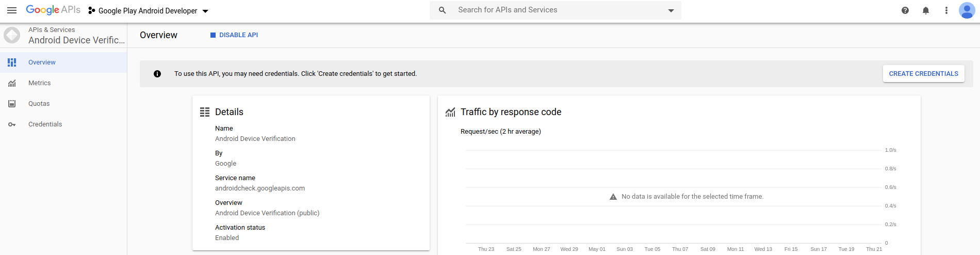Open the hamburger navigation menu
The height and width of the screenshot is (255, 980).
click(x=12, y=10)
